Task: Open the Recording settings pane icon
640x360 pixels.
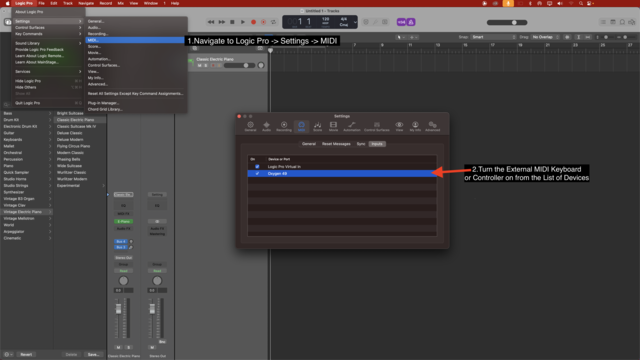Action: (x=284, y=126)
